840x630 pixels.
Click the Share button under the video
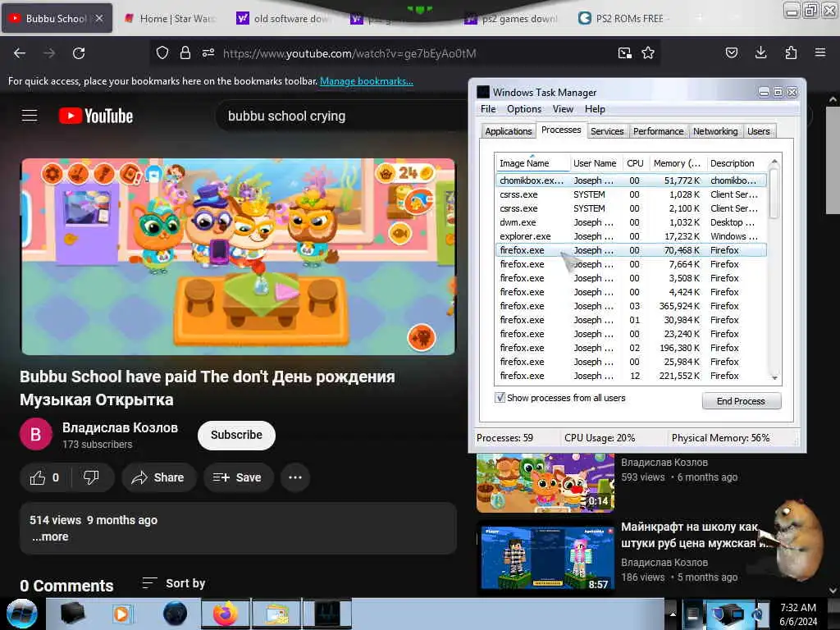[x=158, y=477]
